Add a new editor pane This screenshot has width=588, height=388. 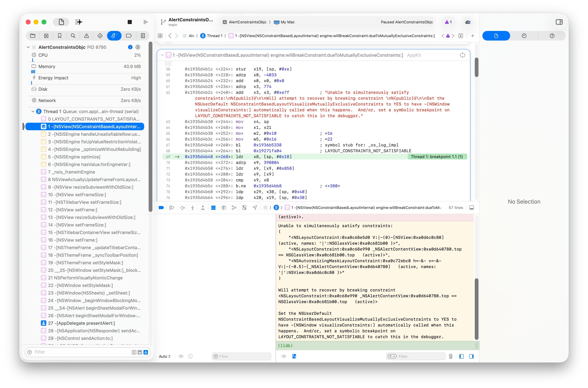coord(473,36)
